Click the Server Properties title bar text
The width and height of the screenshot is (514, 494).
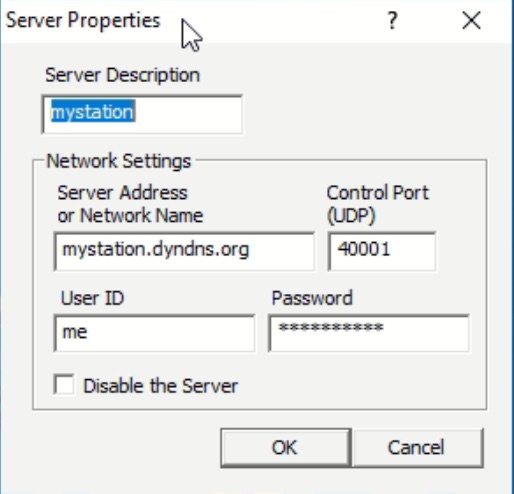[83, 21]
